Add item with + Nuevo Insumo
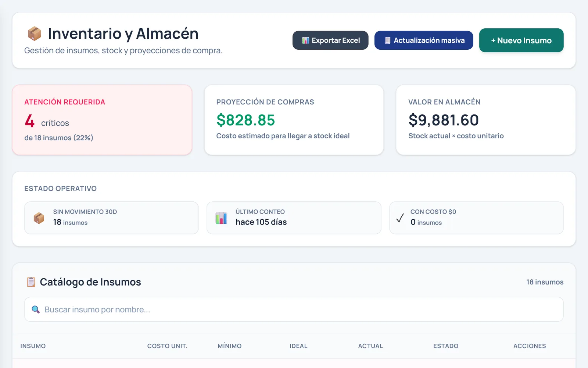 [521, 40]
